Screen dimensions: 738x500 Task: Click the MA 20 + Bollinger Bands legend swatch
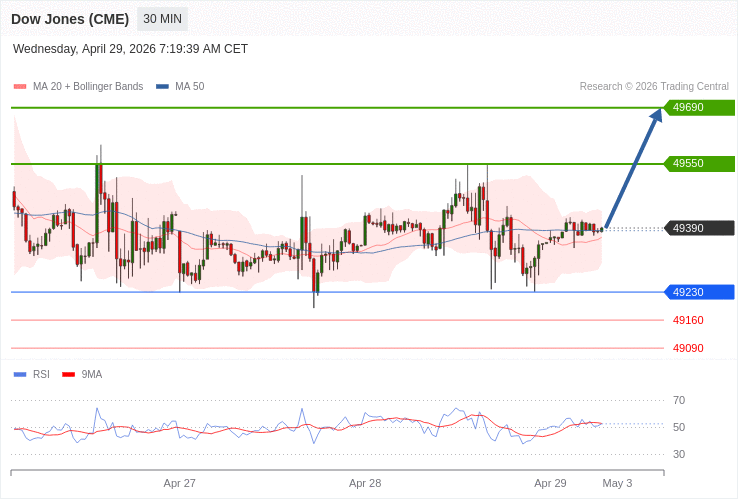point(20,87)
